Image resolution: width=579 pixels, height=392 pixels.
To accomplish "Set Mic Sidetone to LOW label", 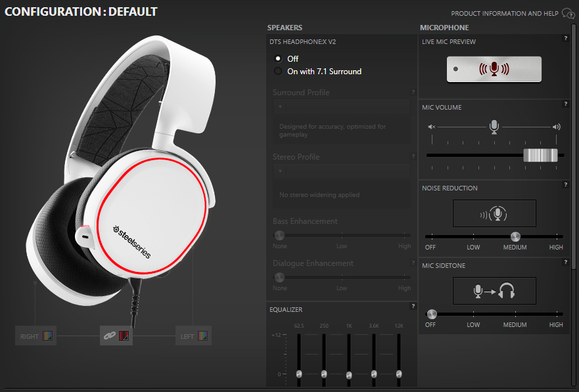I will 473,325.
